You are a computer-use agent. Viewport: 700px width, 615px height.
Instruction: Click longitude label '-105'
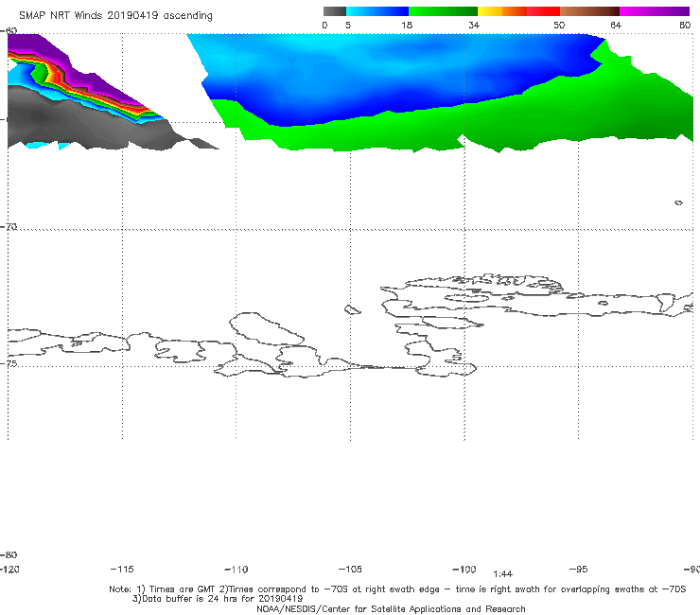click(x=350, y=569)
